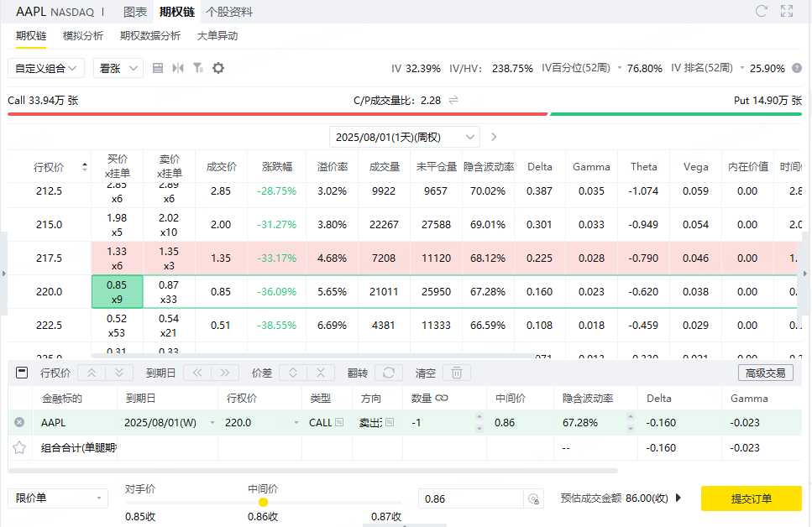Widen the spread with the diamond expand icon
This screenshot has width=812, height=527.
coord(293,373)
